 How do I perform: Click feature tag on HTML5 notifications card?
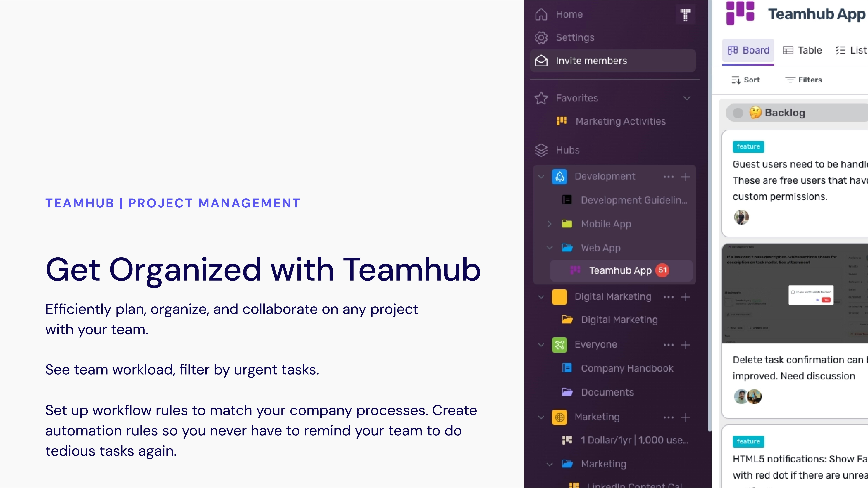pos(748,441)
